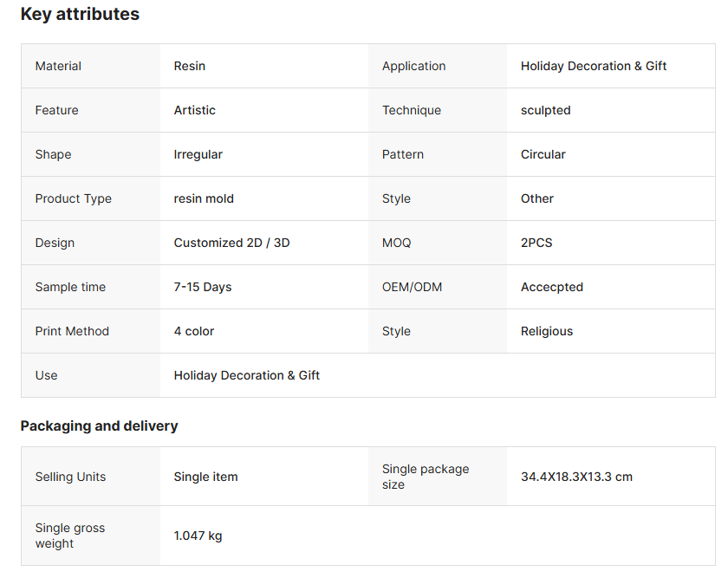Select the Religious style value
728x578 pixels.
pyautogui.click(x=547, y=331)
